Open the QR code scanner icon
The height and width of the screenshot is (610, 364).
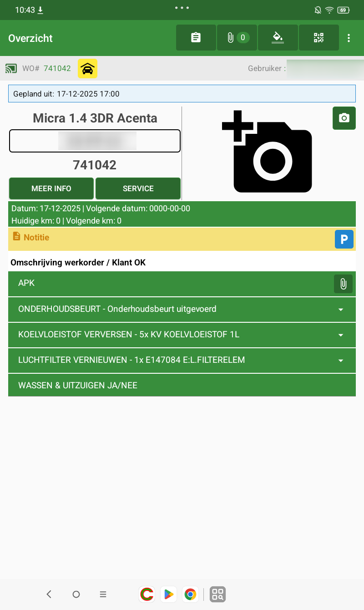pyautogui.click(x=318, y=38)
